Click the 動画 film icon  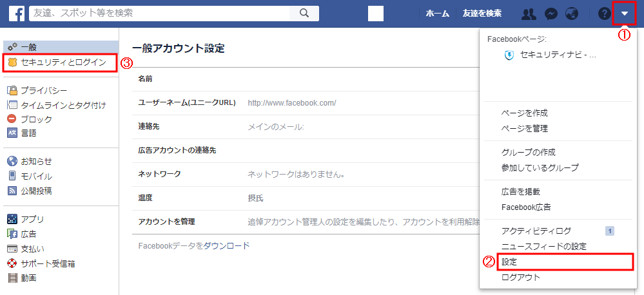point(13,278)
